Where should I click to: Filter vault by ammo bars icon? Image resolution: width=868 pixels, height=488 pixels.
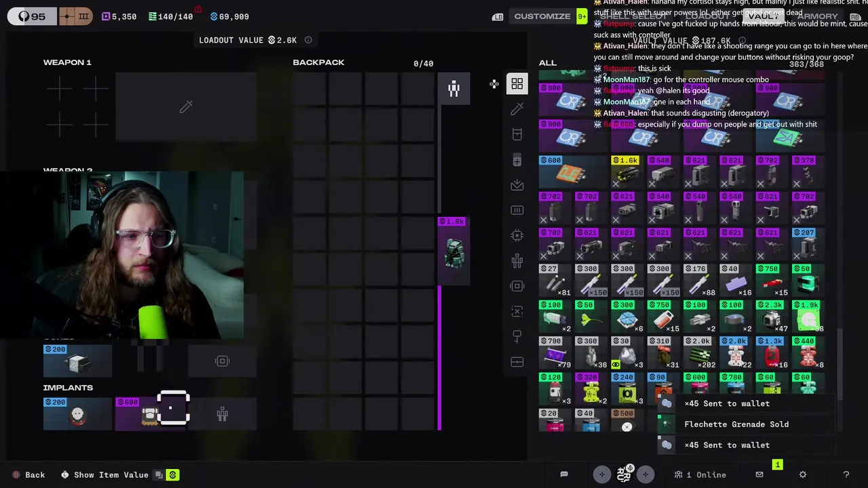(517, 210)
